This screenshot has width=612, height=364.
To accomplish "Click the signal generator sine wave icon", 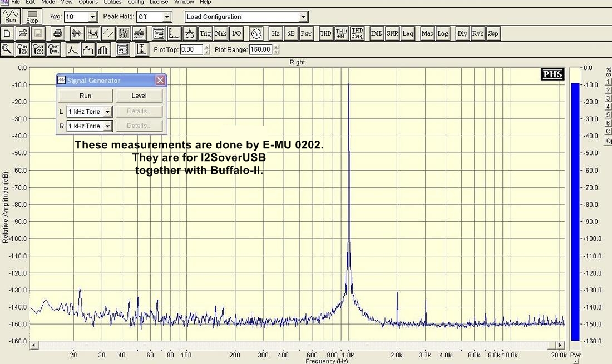I will (x=256, y=33).
